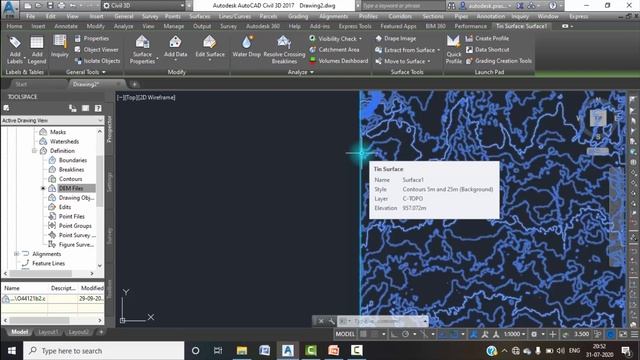Screen dimensions: 640x360
Task: Click the DEM file row in list view
Action: click(x=52, y=299)
